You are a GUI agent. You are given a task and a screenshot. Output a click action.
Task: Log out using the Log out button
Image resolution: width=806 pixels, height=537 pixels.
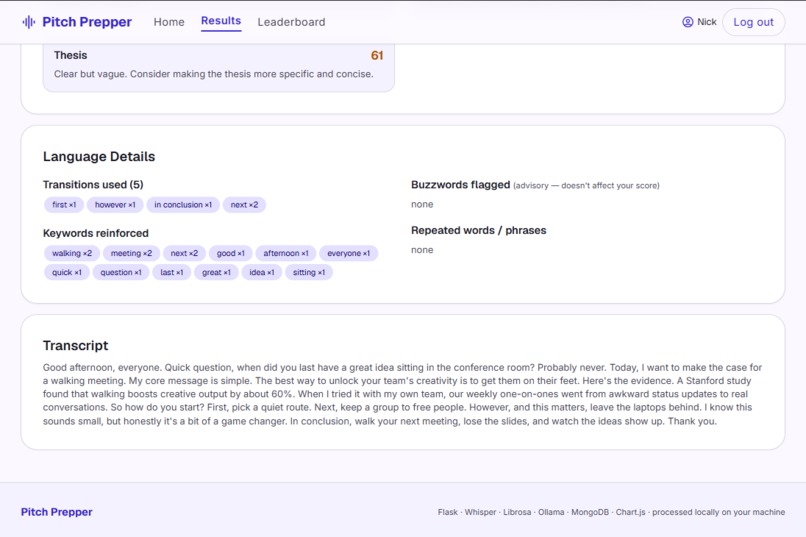coord(753,22)
